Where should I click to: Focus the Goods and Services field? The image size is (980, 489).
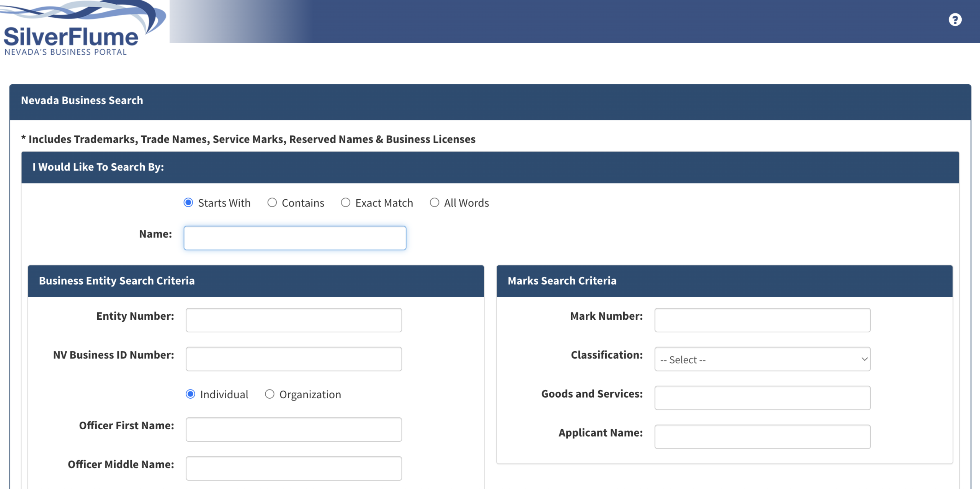click(x=762, y=398)
